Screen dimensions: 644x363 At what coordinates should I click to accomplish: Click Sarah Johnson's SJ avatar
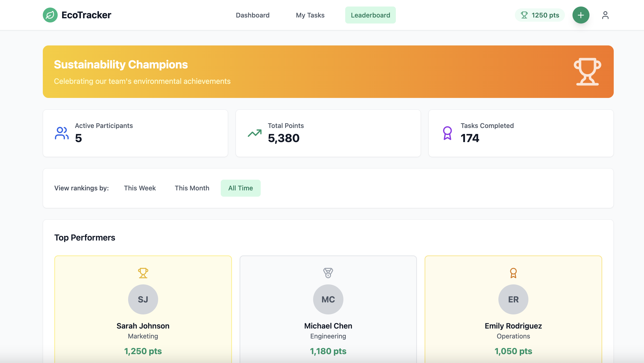pos(143,299)
